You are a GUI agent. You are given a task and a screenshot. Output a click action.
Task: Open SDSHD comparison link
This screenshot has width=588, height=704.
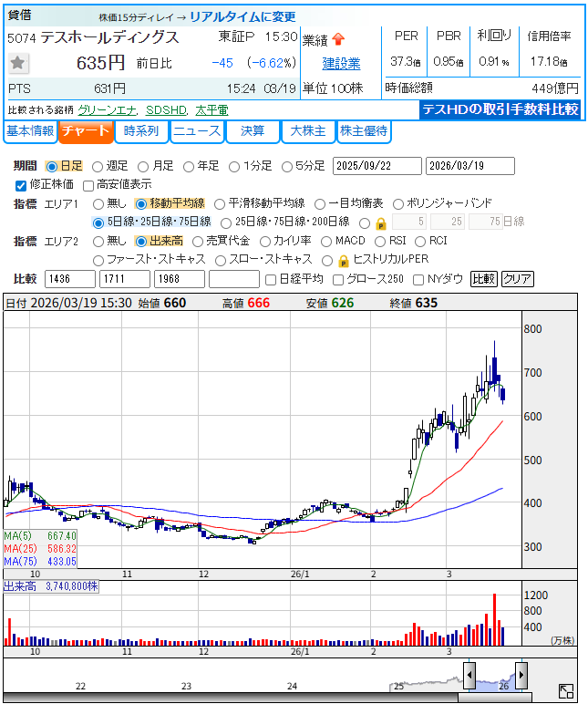(x=166, y=110)
